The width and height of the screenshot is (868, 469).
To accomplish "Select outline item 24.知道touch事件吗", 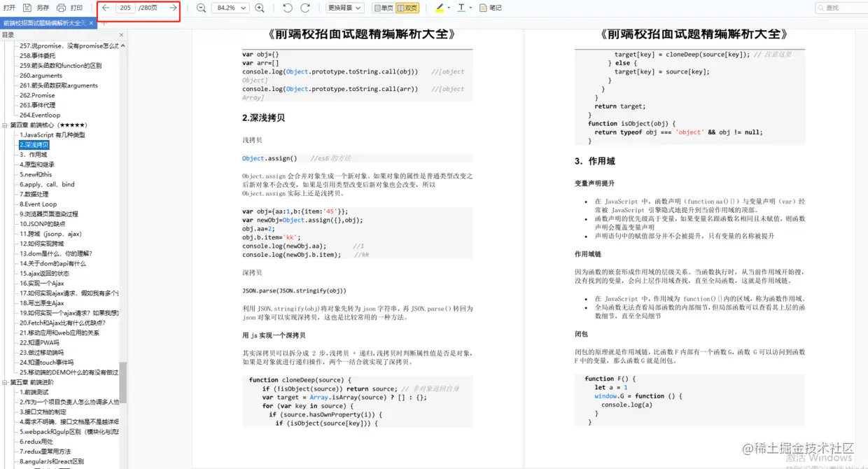I will click(46, 363).
